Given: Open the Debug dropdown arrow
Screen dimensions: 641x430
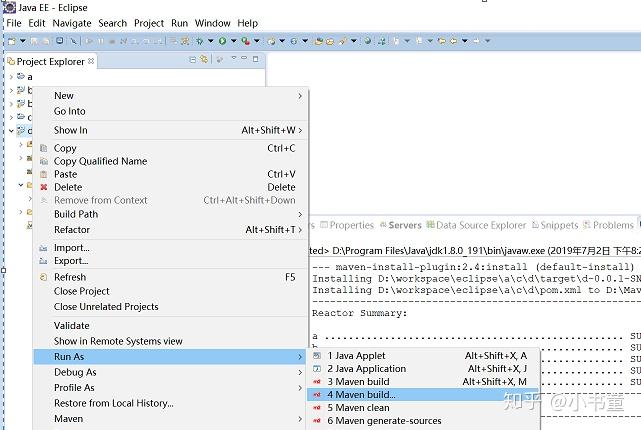Looking at the screenshot, I should [x=211, y=41].
